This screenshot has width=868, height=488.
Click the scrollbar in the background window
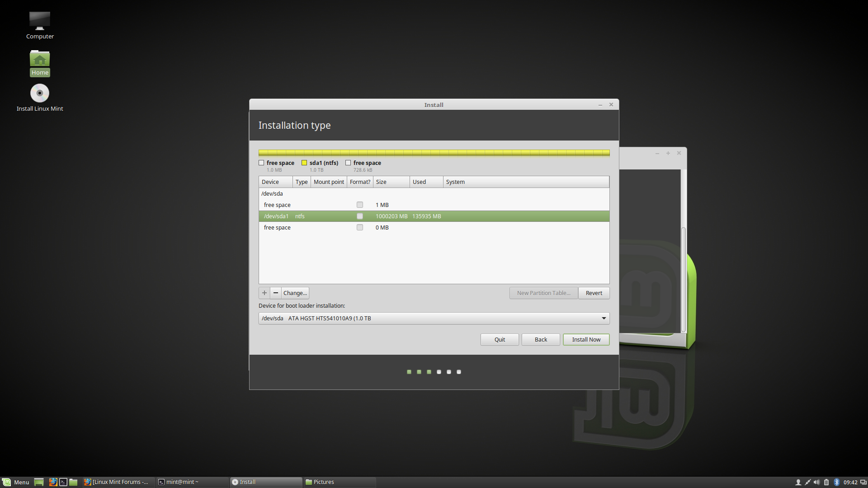684,280
